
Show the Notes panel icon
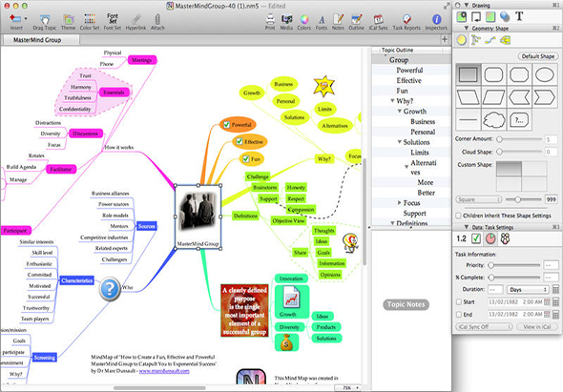(x=338, y=22)
